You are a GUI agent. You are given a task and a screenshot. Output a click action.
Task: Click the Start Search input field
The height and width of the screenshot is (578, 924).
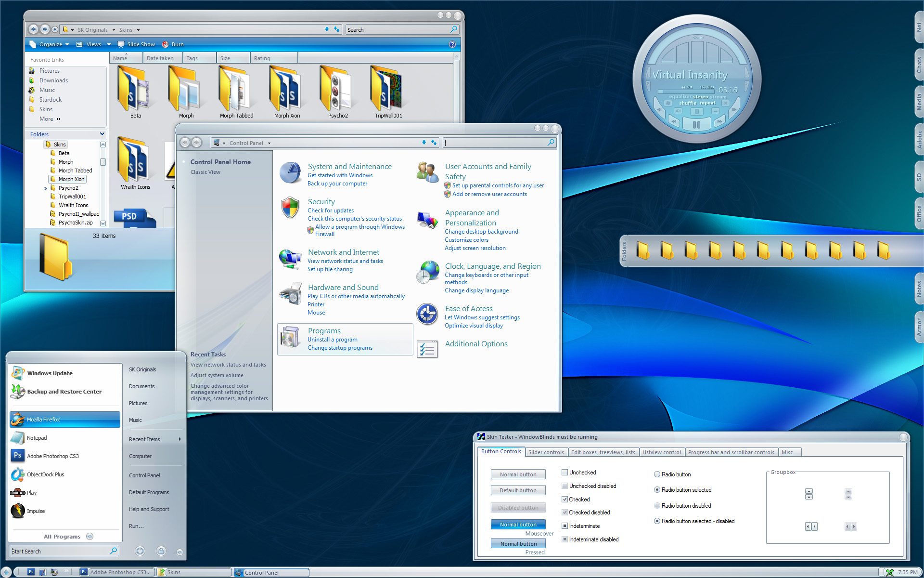pos(64,551)
